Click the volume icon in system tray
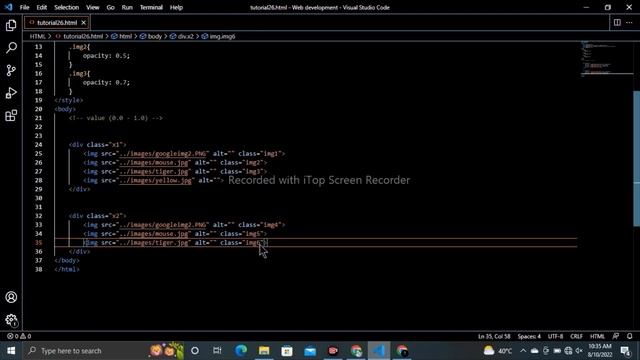The image size is (640, 360). point(579,351)
